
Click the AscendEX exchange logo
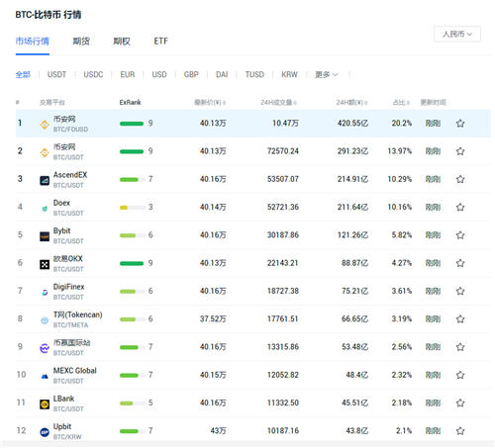click(45, 181)
